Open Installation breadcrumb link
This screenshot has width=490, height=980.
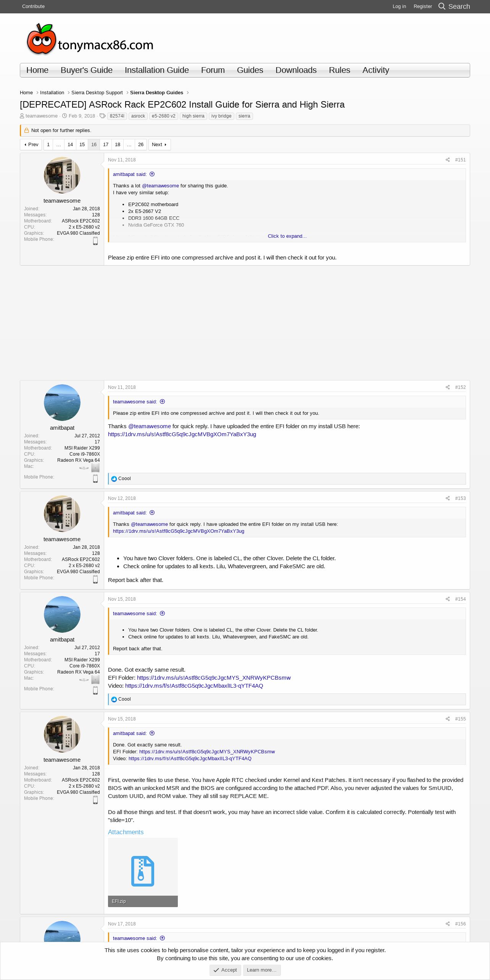click(52, 93)
